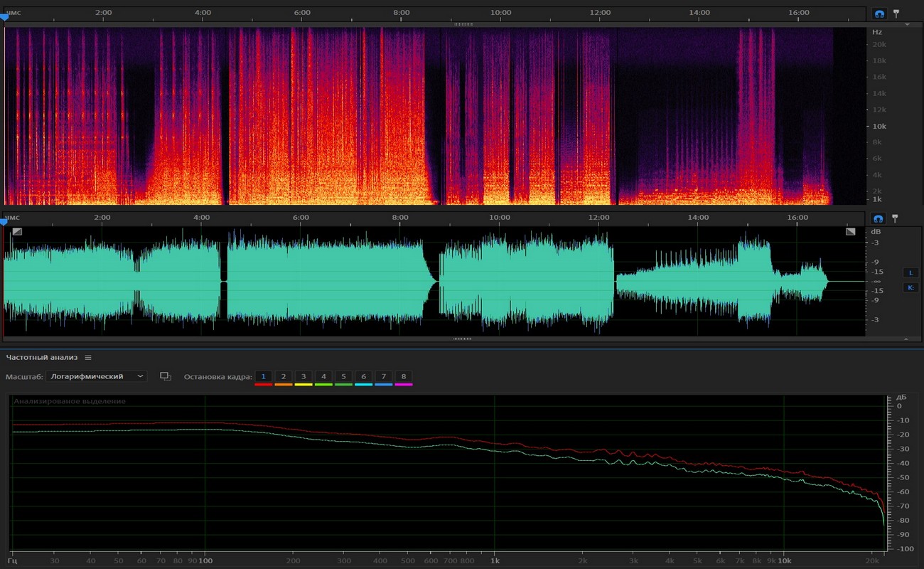Expand small arrow below spectrogram pin icon
The width and height of the screenshot is (924, 569).
click(907, 24)
